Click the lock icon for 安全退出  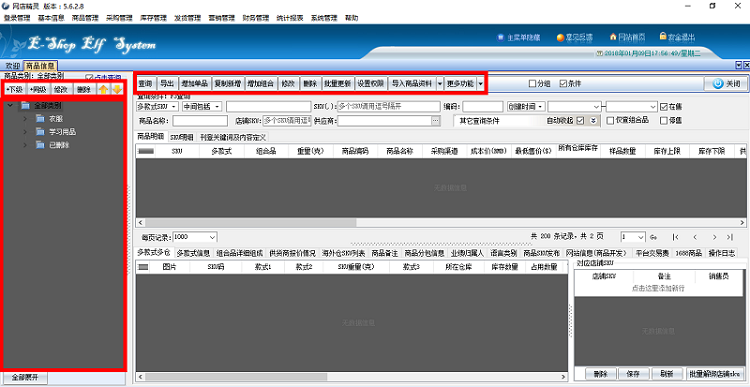point(662,36)
